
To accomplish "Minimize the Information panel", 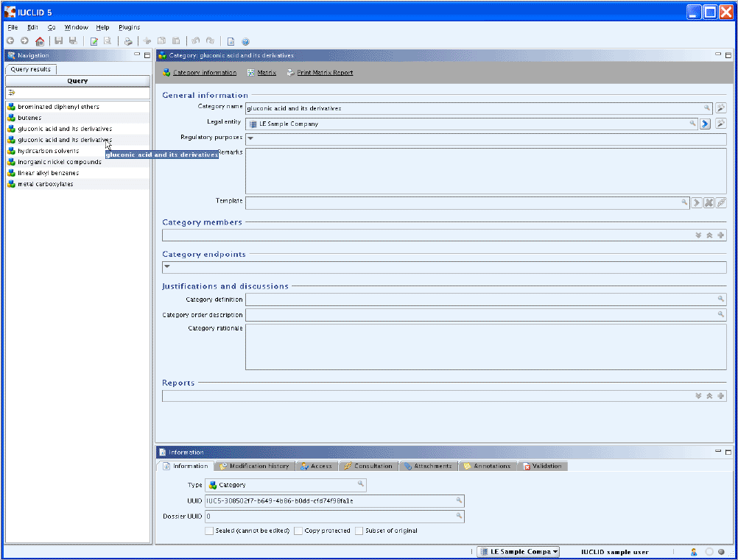I will (x=718, y=451).
